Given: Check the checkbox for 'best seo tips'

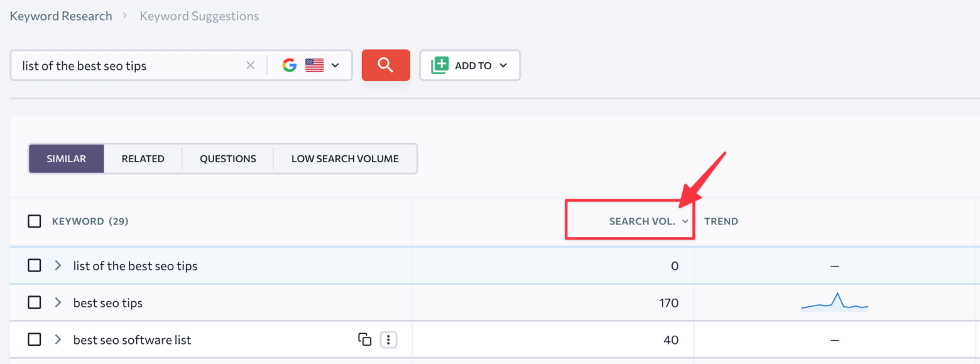Looking at the screenshot, I should click(35, 302).
